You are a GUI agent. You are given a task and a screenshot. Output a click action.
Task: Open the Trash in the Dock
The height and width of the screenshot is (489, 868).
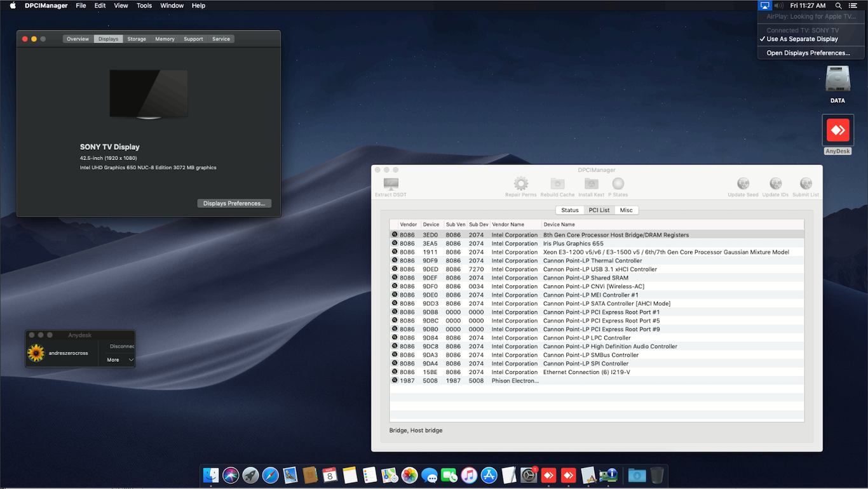[x=657, y=475]
